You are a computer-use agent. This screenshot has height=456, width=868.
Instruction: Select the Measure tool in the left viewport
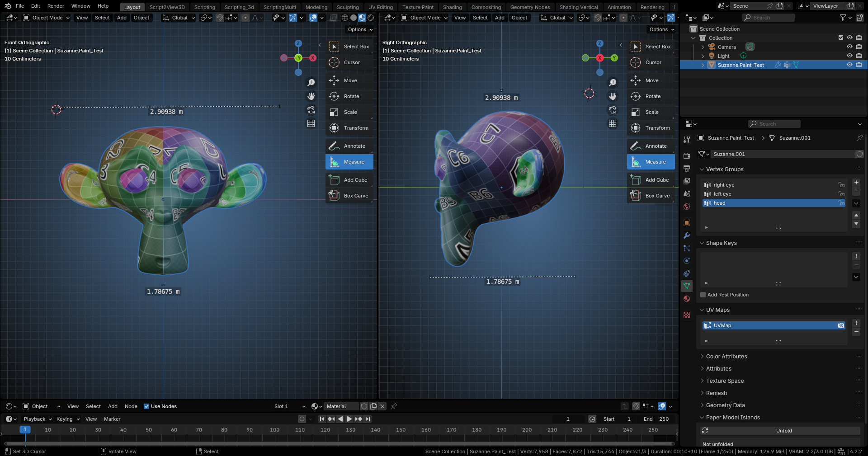coord(349,162)
